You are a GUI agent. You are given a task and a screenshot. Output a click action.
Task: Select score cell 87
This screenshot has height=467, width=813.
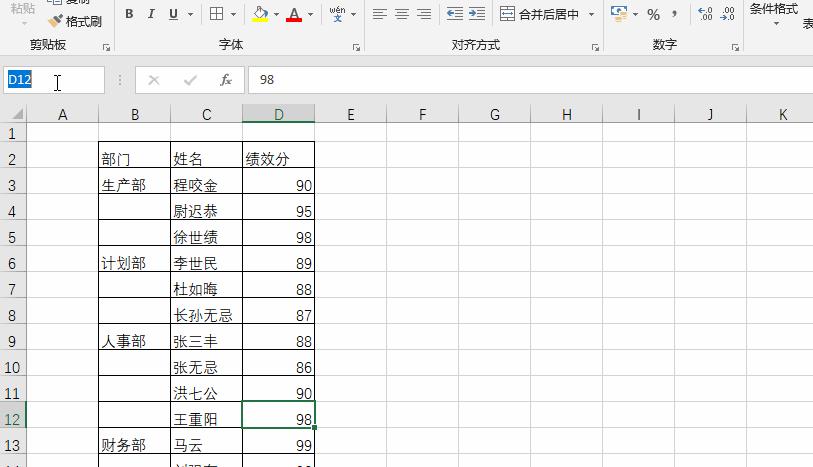pyautogui.click(x=278, y=311)
